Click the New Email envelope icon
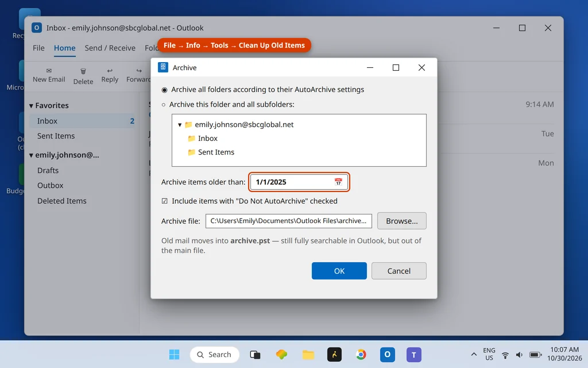 (49, 71)
